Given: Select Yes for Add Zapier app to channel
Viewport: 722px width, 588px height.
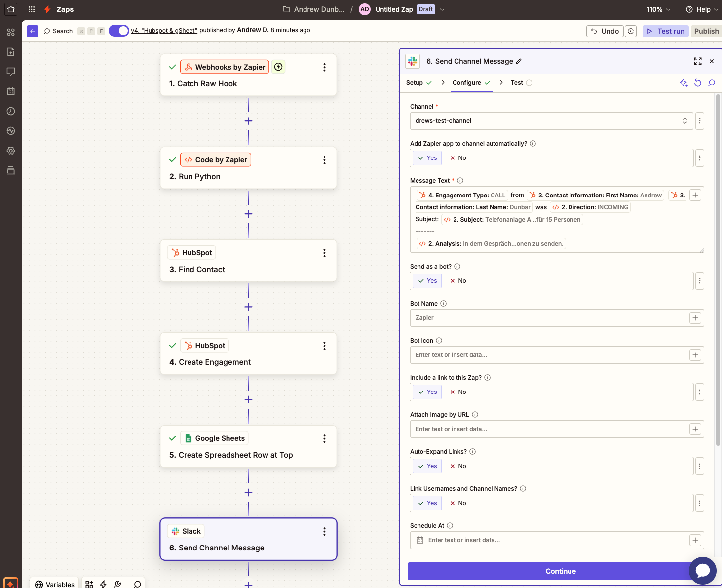Looking at the screenshot, I should click(x=427, y=158).
